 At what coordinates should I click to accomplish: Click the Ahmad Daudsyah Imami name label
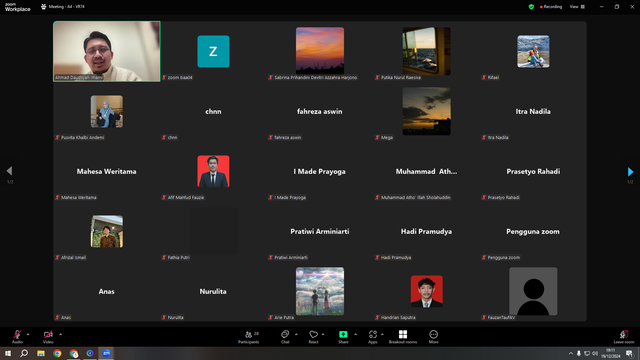coord(79,78)
